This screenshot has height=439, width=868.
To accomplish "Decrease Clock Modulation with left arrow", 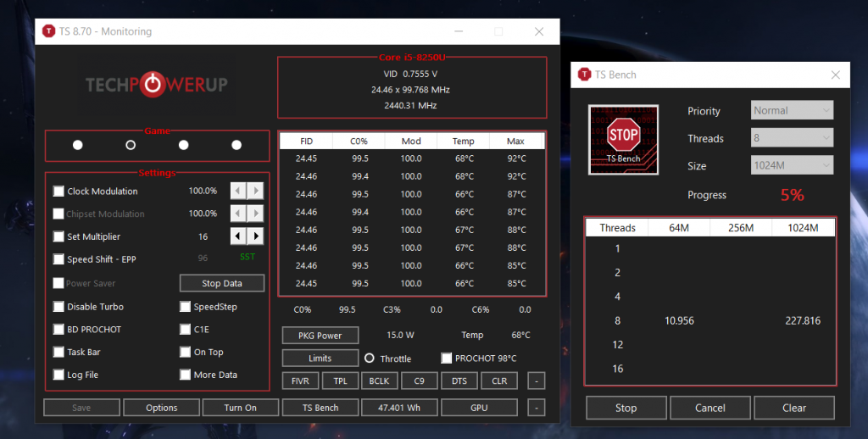I will 238,191.
